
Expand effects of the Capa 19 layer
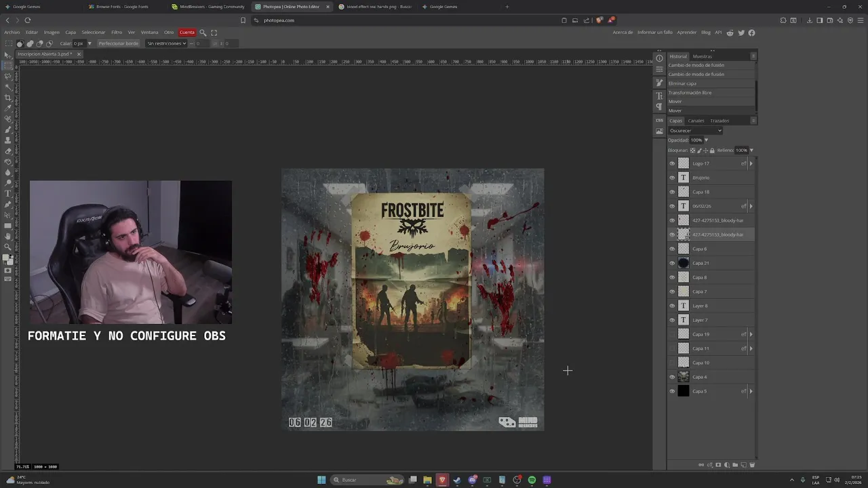click(751, 334)
